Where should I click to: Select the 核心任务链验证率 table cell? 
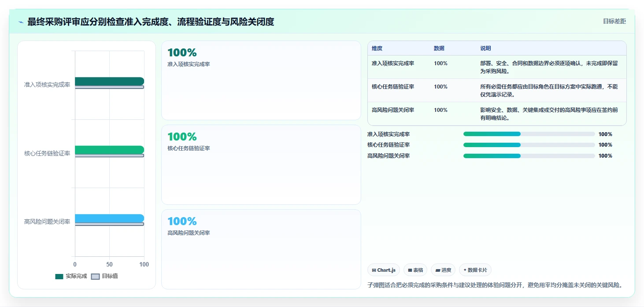(393, 87)
